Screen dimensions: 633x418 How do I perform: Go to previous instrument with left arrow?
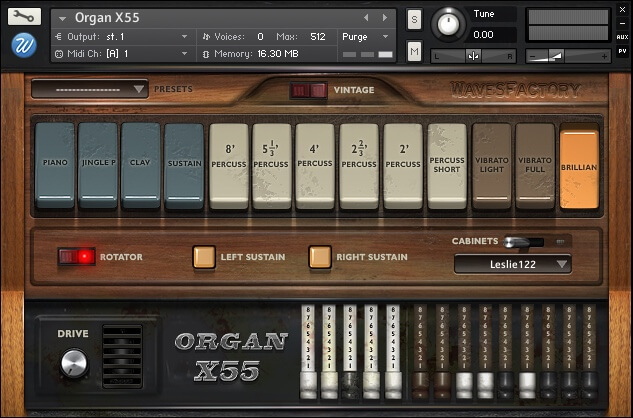(365, 18)
